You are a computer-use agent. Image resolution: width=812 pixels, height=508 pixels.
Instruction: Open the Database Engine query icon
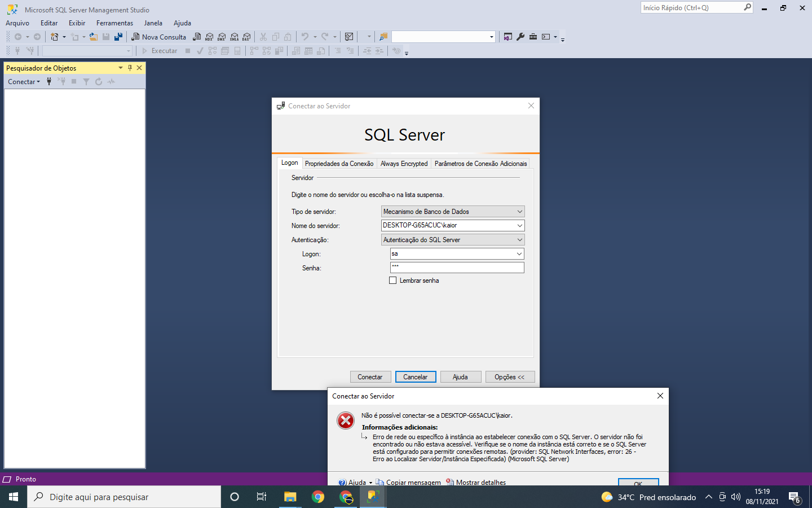tap(197, 37)
